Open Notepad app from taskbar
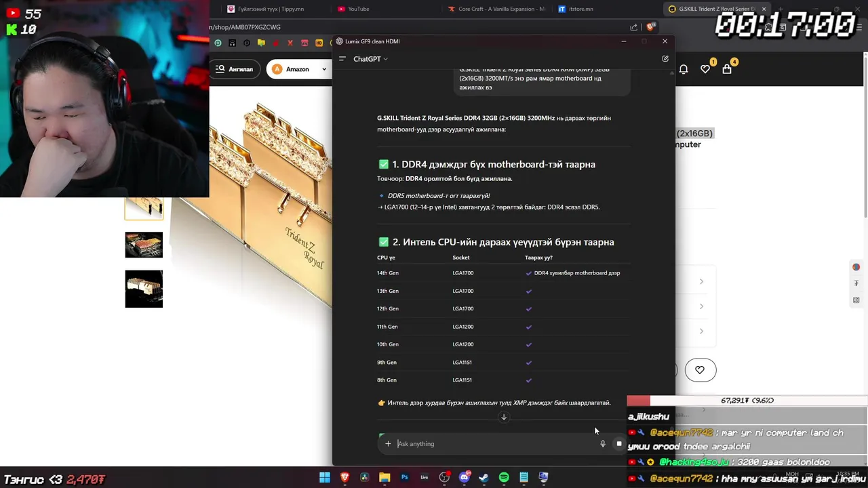Screen dimensions: 868x488 (524, 477)
